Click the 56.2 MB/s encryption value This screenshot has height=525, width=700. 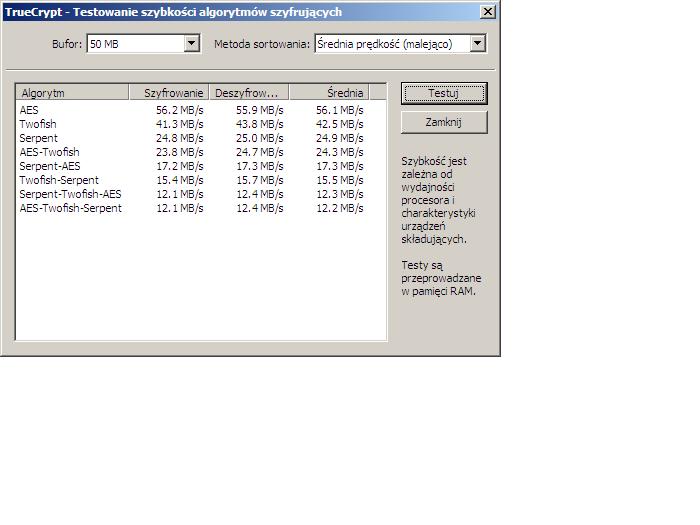click(x=179, y=110)
